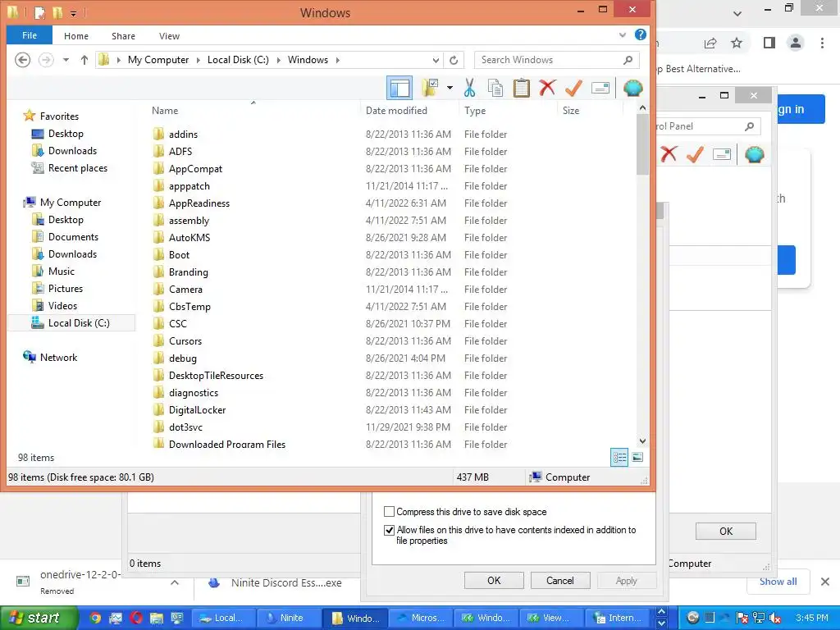Expand the breadcrumb arrow after My Computer
Screen dimensions: 840x630
click(198, 60)
